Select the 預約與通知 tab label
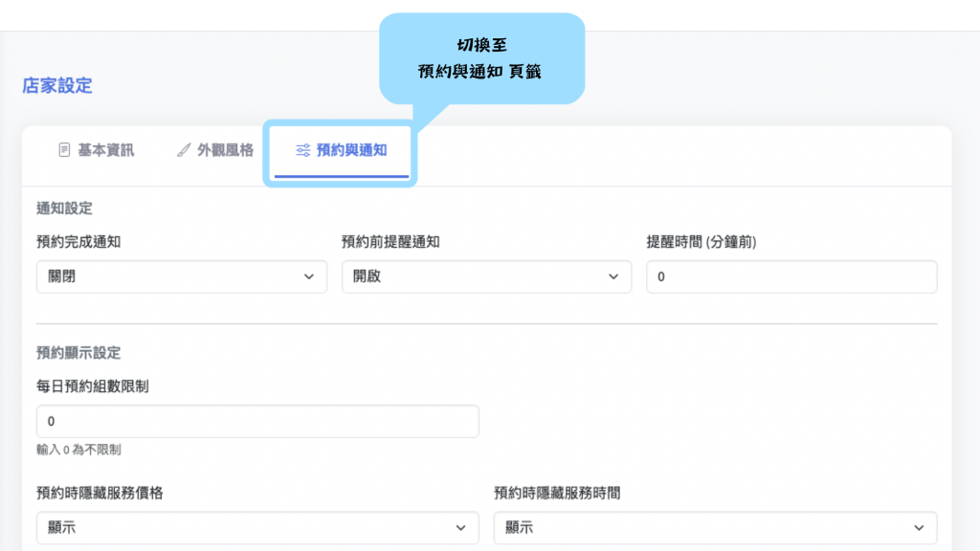The height and width of the screenshot is (551, 980). pyautogui.click(x=351, y=150)
